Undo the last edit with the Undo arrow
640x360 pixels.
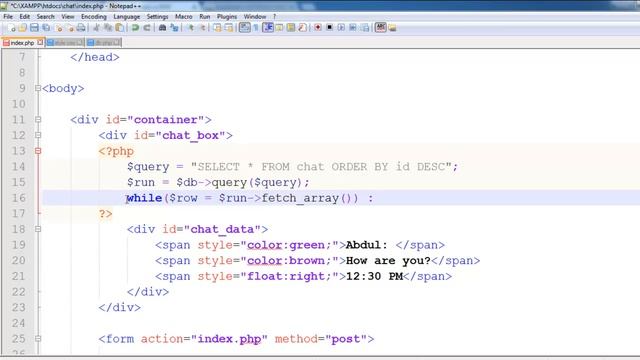point(135,28)
